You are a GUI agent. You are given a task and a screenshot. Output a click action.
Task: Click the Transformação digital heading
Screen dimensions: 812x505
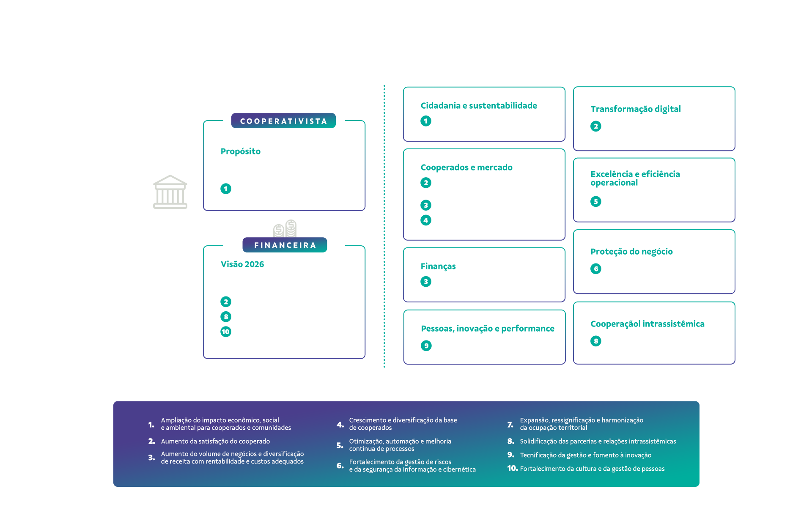[x=635, y=109]
